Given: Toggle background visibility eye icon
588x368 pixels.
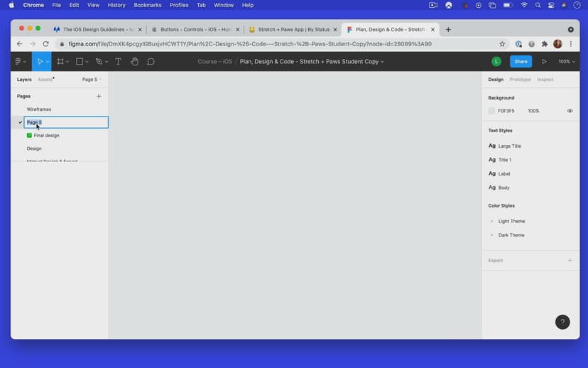Looking at the screenshot, I should [570, 111].
